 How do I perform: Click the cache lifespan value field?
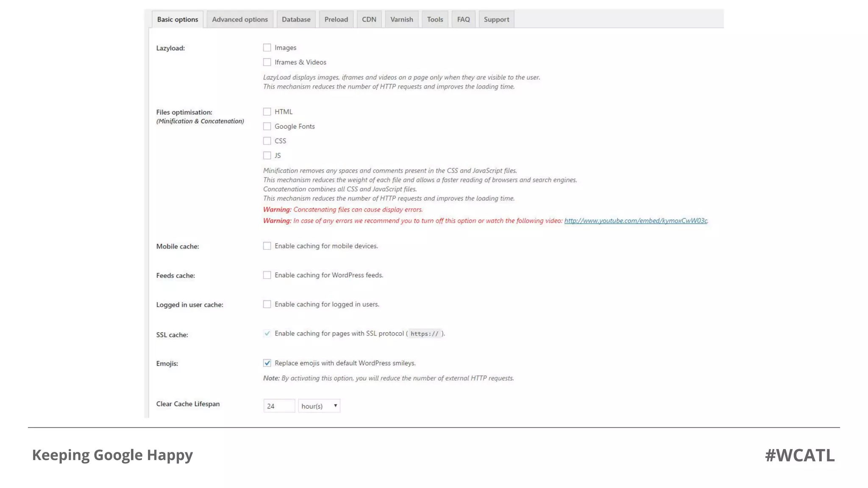click(x=279, y=406)
